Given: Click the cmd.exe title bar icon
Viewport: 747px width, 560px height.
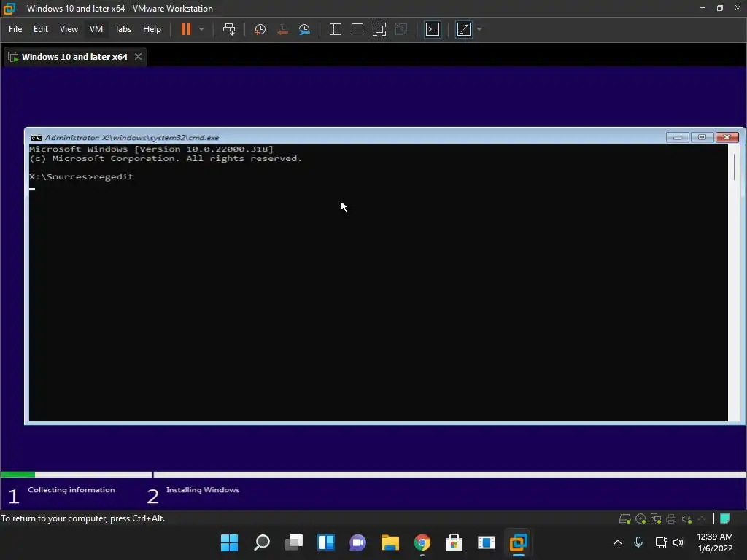Looking at the screenshot, I should coord(36,138).
